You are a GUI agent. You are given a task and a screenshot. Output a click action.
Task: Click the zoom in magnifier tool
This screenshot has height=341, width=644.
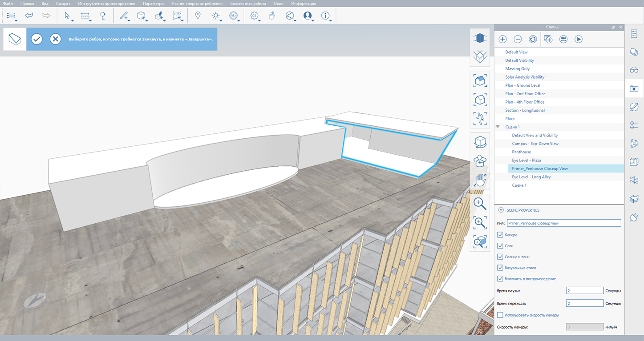[x=479, y=203]
